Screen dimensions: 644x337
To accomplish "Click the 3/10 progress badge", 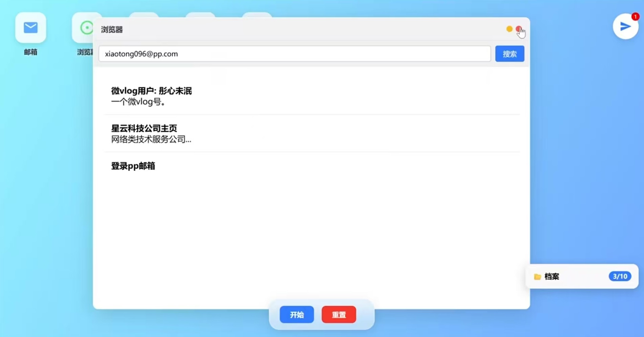I will (620, 277).
